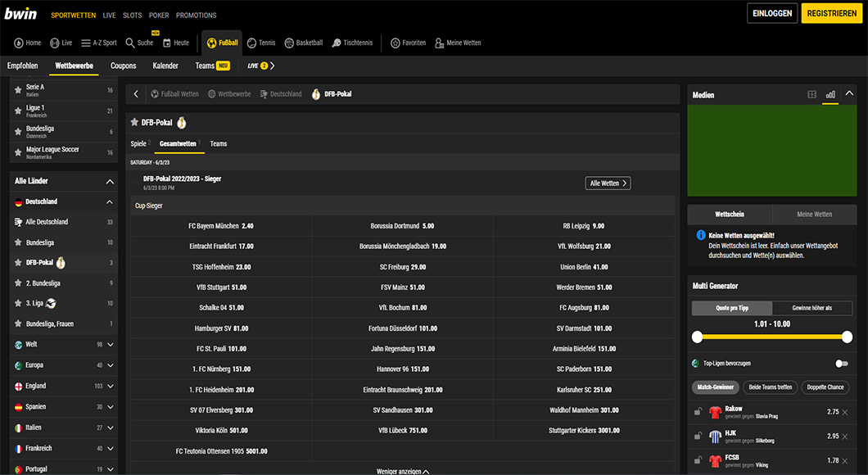Expand England competitions
The height and width of the screenshot is (475, 868).
click(111, 386)
